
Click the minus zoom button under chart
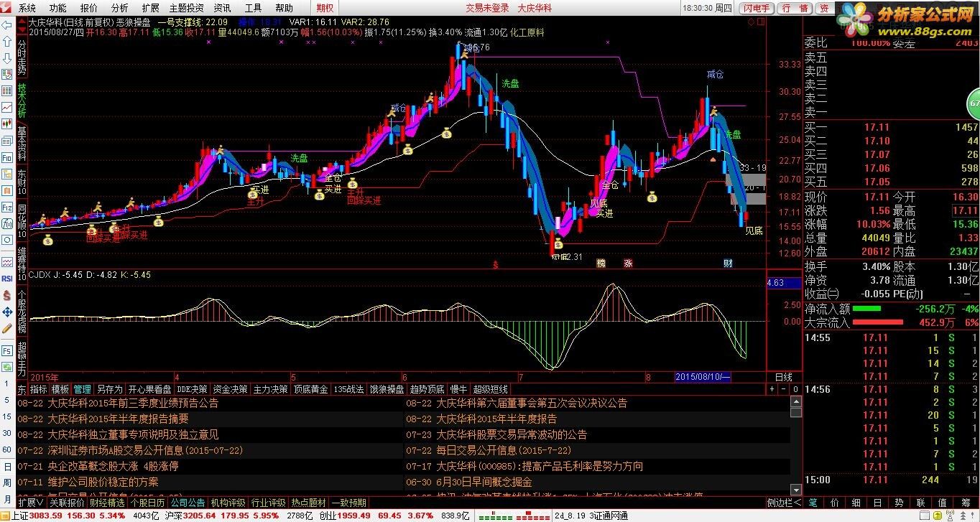783,389
